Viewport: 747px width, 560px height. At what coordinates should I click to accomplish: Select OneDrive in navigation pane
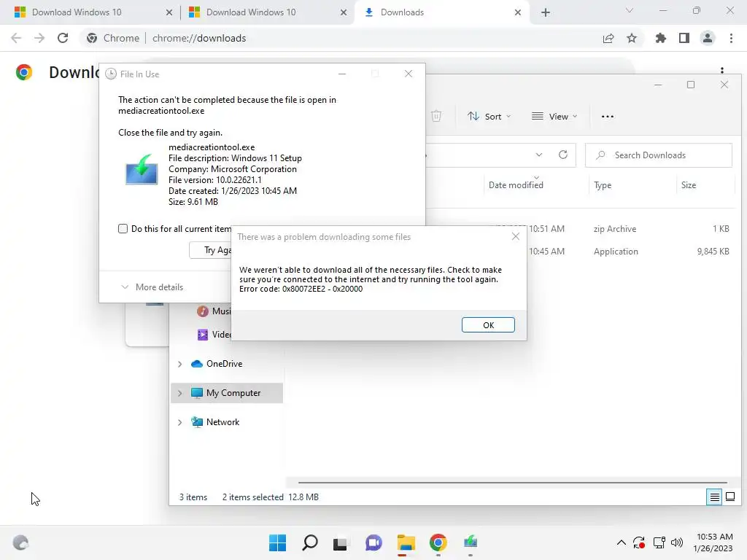click(x=225, y=364)
